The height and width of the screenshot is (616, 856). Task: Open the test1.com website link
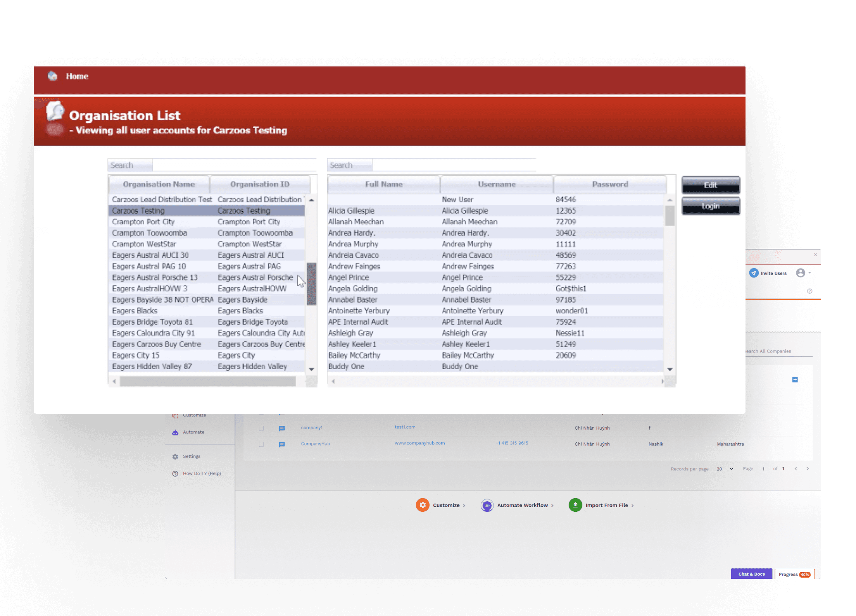405,427
